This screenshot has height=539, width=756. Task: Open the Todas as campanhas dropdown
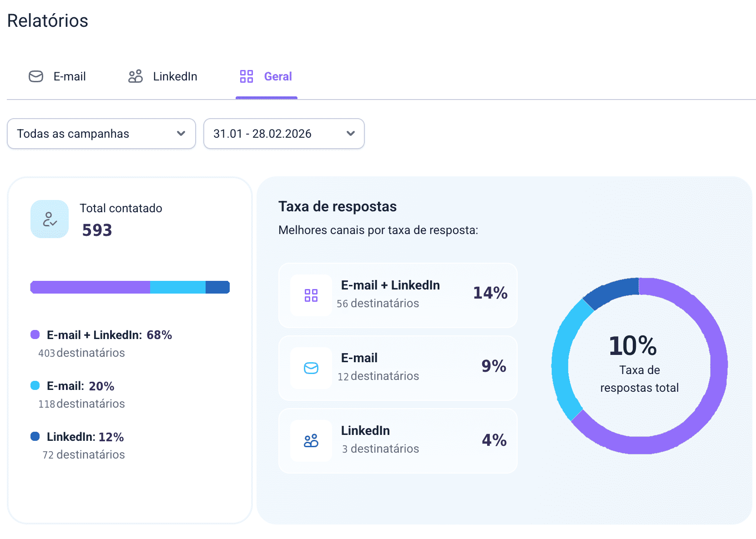click(101, 134)
